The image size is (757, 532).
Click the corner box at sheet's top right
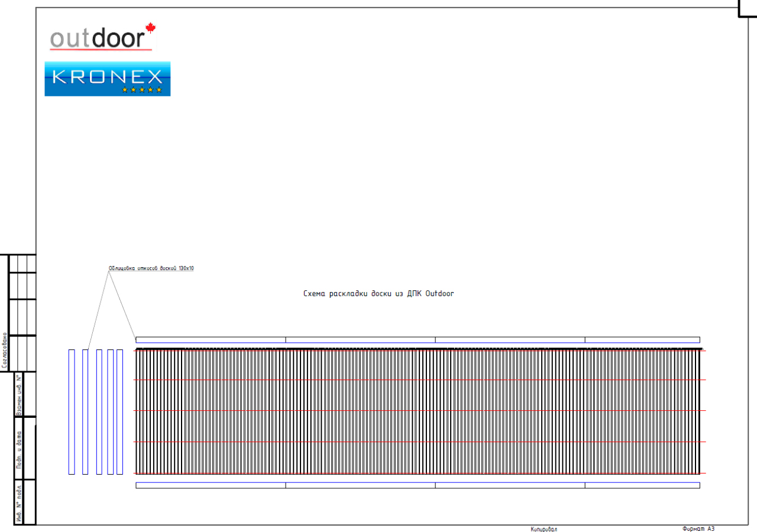coord(748,8)
